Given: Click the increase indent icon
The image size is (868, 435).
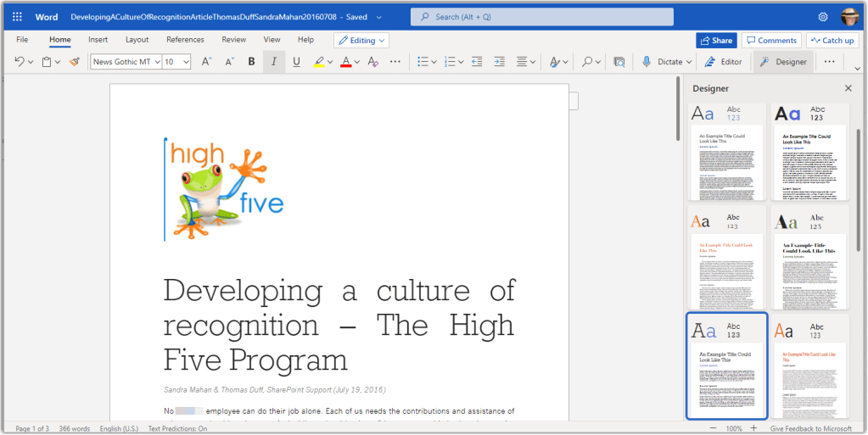Looking at the screenshot, I should tap(500, 62).
